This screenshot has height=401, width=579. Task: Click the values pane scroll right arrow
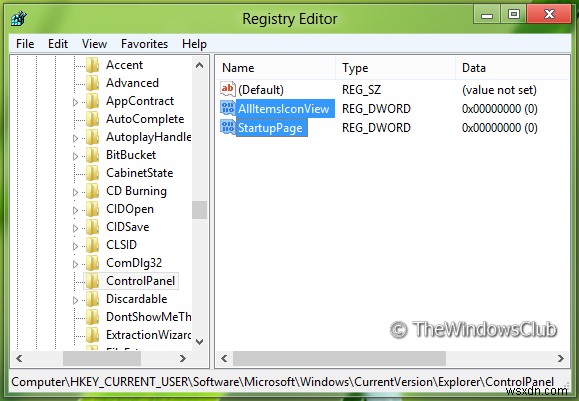(x=561, y=358)
